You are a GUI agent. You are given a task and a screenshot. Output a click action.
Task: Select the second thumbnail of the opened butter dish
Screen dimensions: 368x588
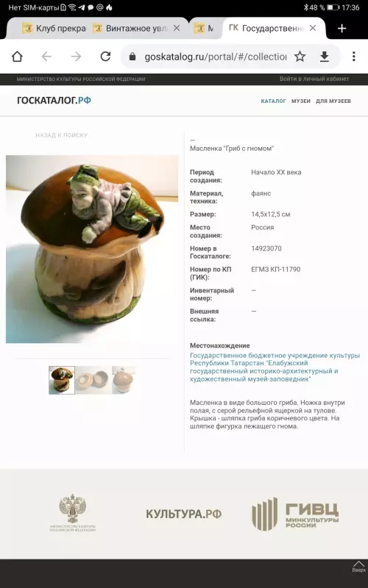pyautogui.click(x=93, y=380)
